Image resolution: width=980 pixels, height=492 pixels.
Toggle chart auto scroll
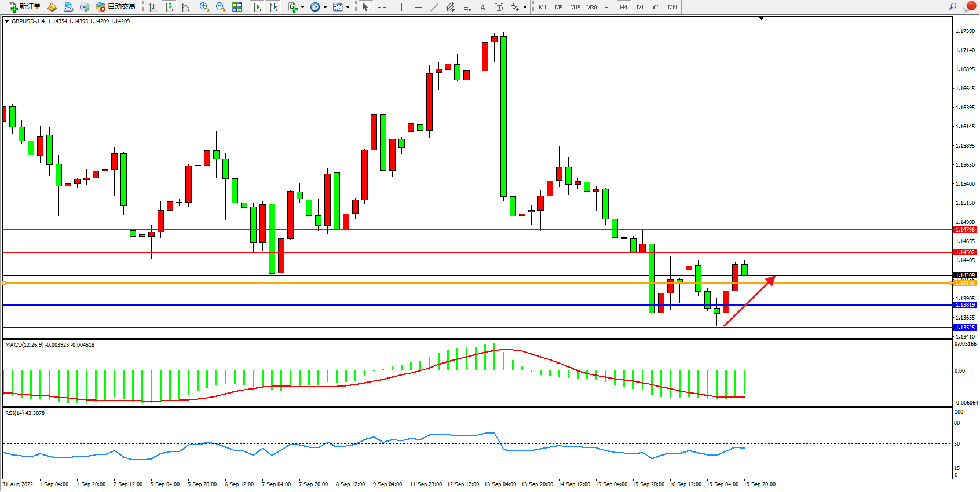(257, 7)
